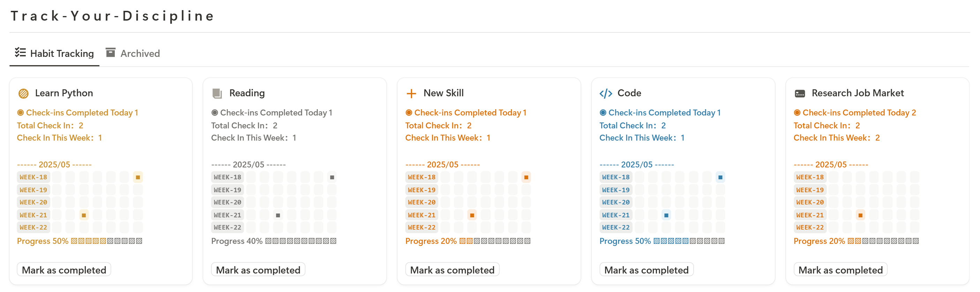Click Reading WEEK-22 label
Image resolution: width=980 pixels, height=292 pixels.
pyautogui.click(x=227, y=227)
